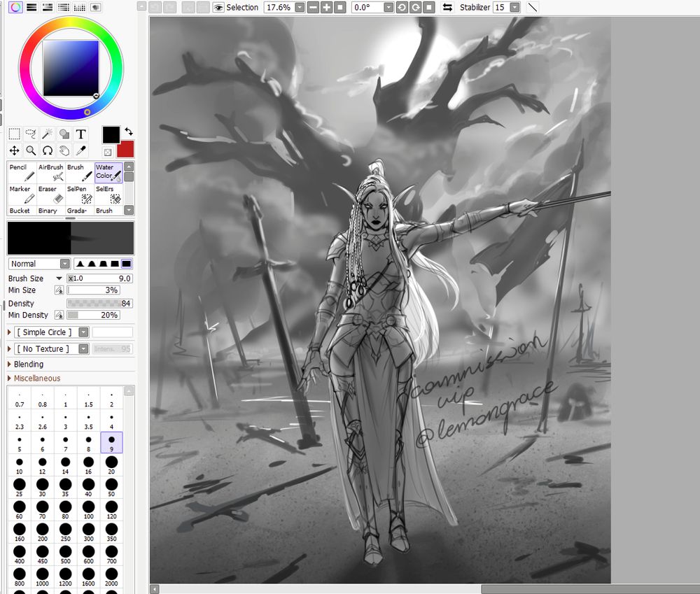The image size is (700, 594).
Task: Choose the SelErs selection eraser tool
Action: pyautogui.click(x=108, y=194)
